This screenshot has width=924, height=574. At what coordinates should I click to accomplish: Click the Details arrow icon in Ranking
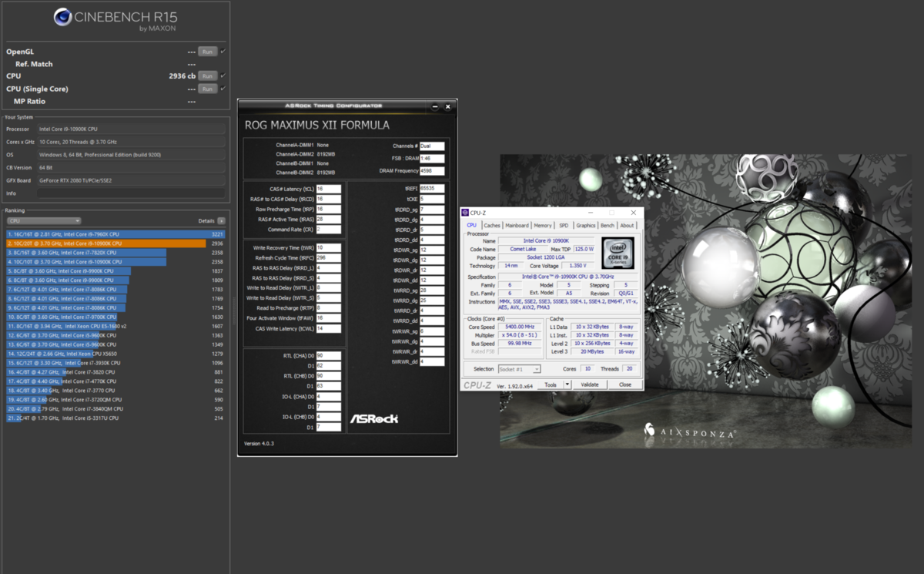222,221
